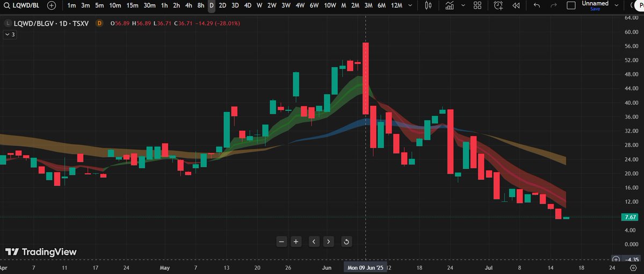Screen dimensions: 644x274
Task: Open chart settings gear in bottom corner
Action: 633,268
